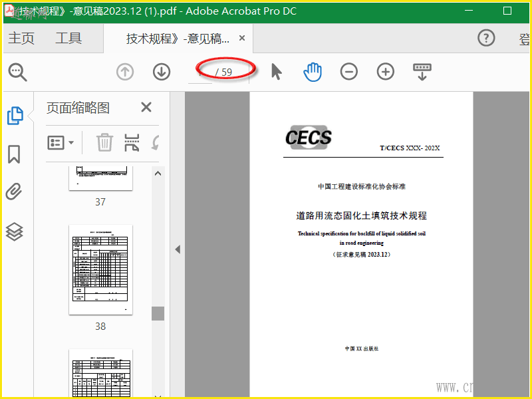532x399 pixels.
Task: Close the 技术规程 document tab
Action: click(x=242, y=38)
